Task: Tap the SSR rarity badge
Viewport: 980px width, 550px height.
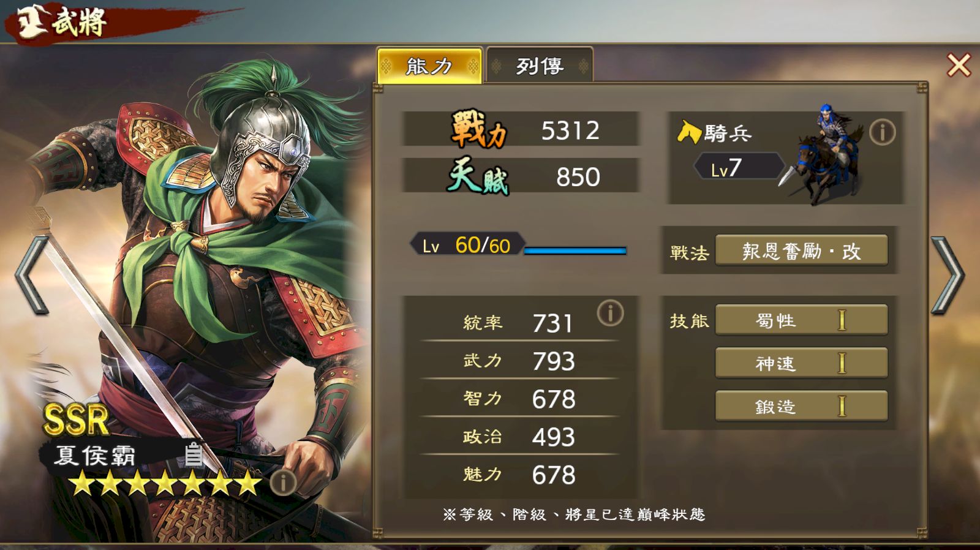Action: pyautogui.click(x=76, y=420)
